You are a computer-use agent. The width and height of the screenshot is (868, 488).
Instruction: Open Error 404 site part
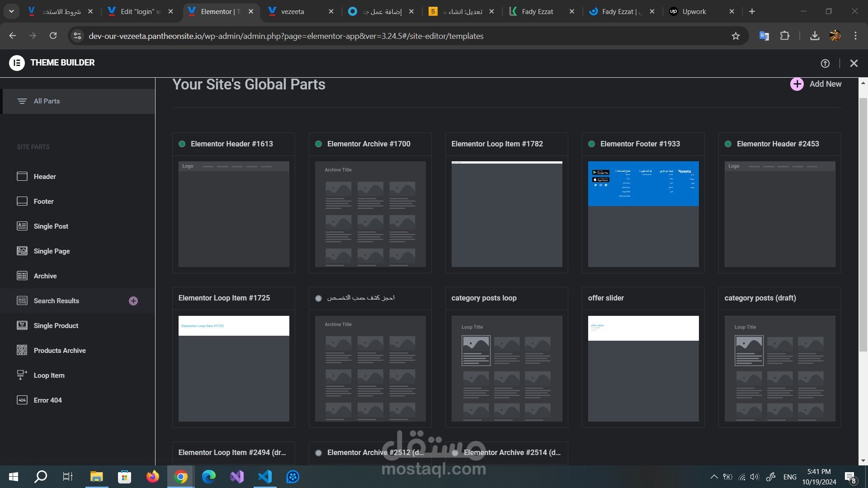coord(47,400)
